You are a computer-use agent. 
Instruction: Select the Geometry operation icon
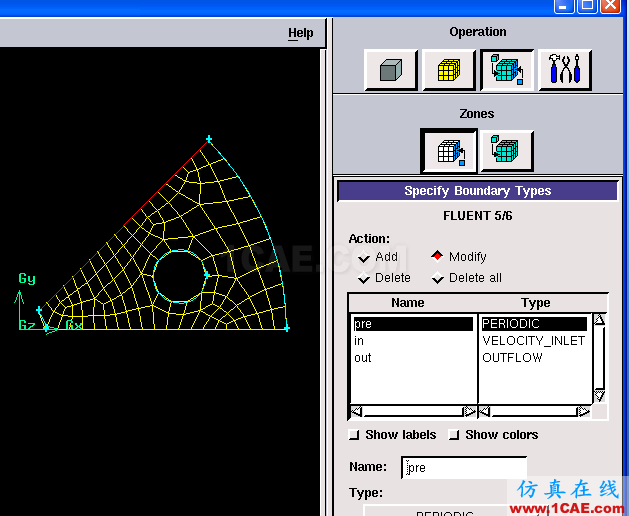tap(391, 70)
